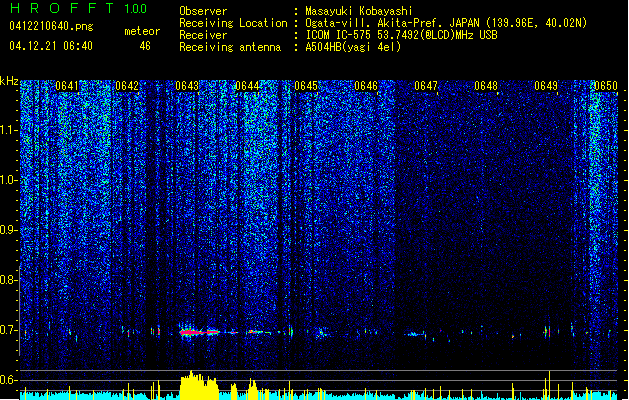Click the Receiving Location label
The width and height of the screenshot is (629, 400).
coord(233,23)
